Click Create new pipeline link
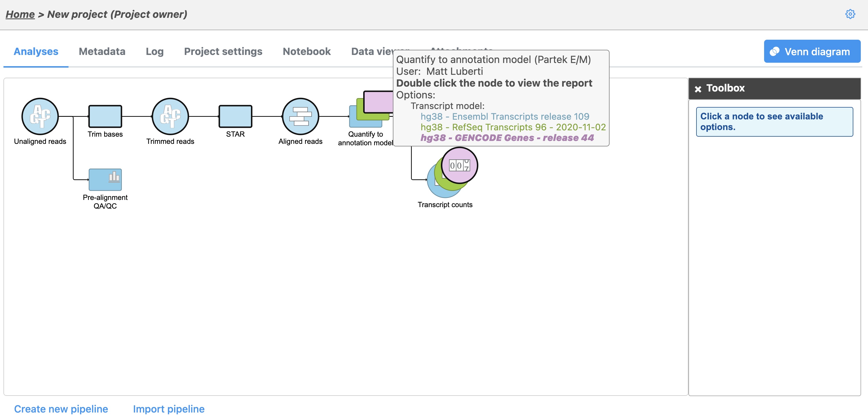Viewport: 868px width, 420px height. (x=61, y=408)
